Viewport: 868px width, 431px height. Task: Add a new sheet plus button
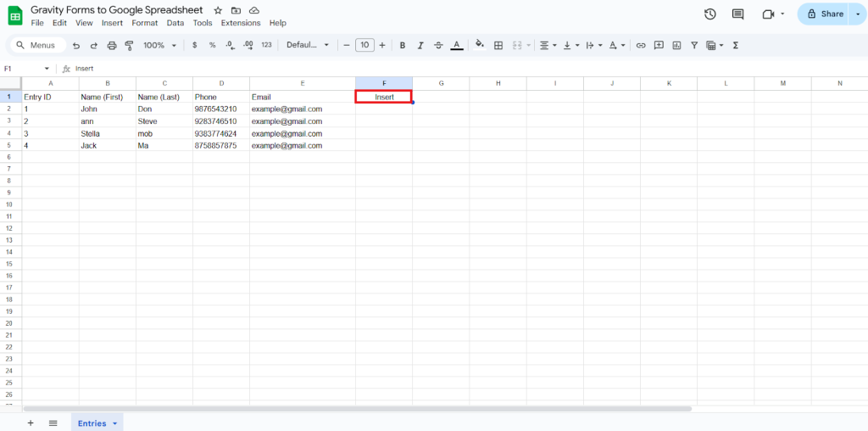pos(31,423)
